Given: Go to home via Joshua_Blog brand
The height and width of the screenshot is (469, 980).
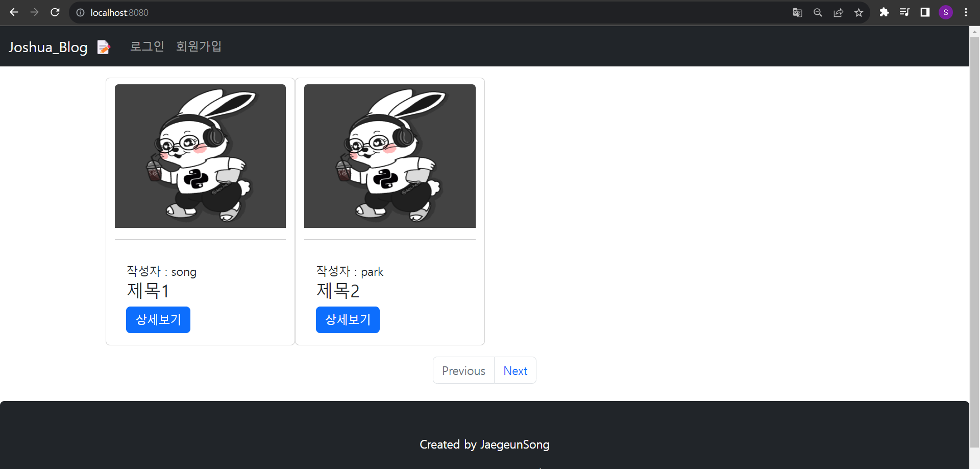Looking at the screenshot, I should click(x=48, y=47).
